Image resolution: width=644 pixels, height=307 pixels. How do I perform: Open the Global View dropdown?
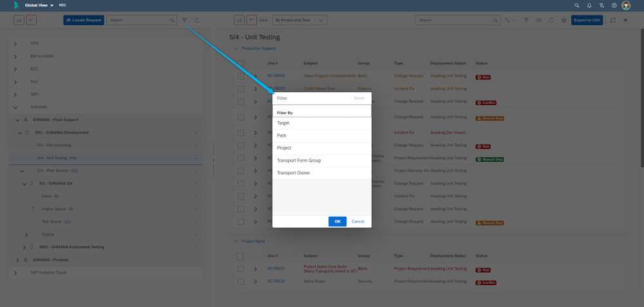(x=39, y=5)
